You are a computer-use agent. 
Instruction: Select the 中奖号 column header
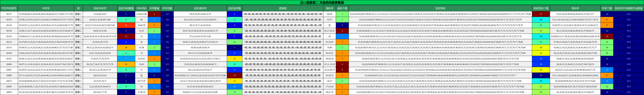coord(46,8)
